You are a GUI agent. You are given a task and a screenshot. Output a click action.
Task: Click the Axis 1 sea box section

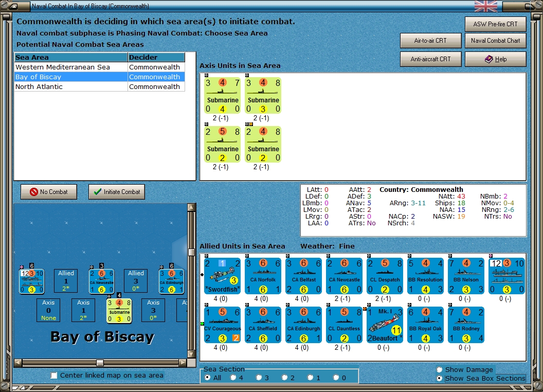coord(83,310)
